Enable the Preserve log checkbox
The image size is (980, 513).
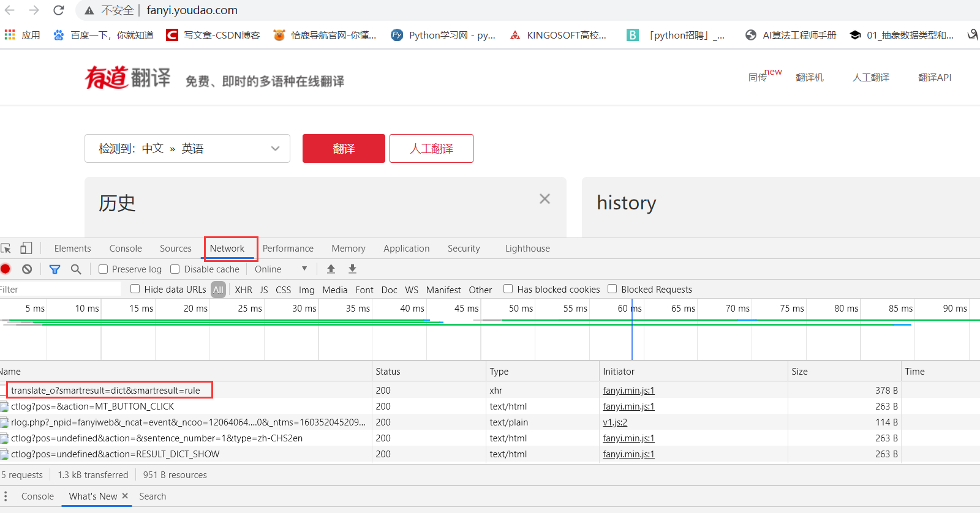(104, 269)
